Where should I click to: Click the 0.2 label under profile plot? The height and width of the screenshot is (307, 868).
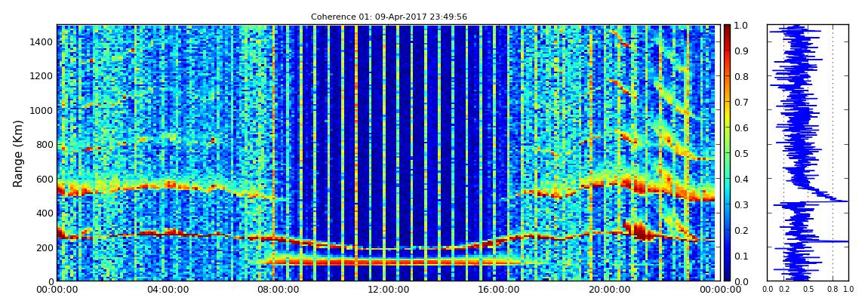coord(783,289)
